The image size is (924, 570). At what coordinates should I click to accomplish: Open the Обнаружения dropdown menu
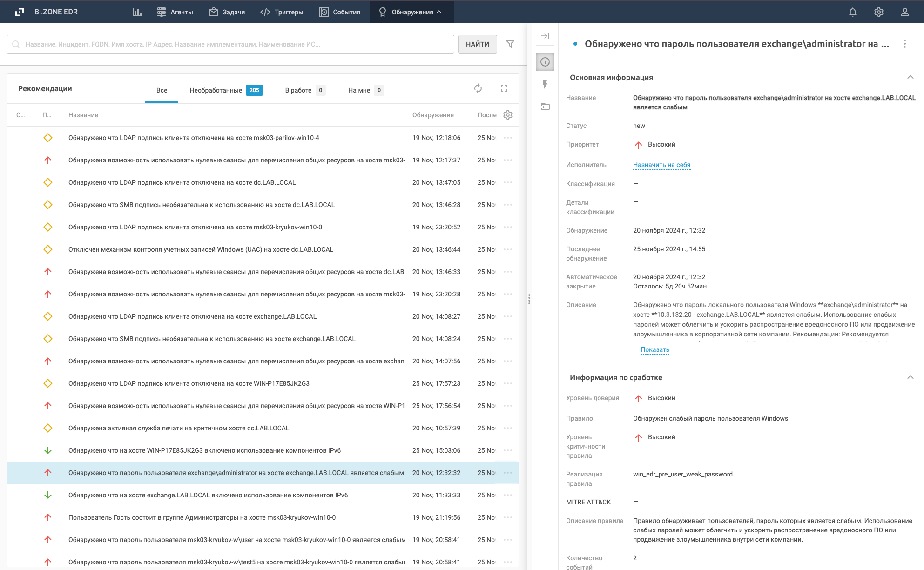click(x=411, y=12)
